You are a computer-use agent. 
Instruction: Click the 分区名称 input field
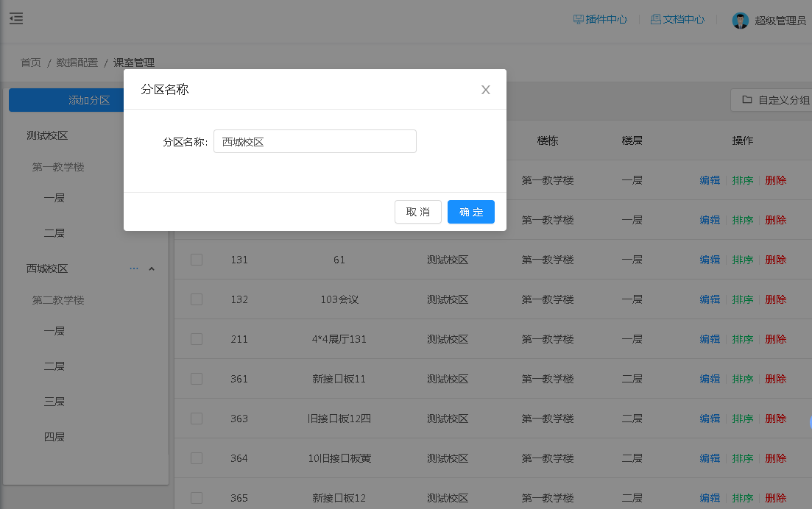coord(315,141)
